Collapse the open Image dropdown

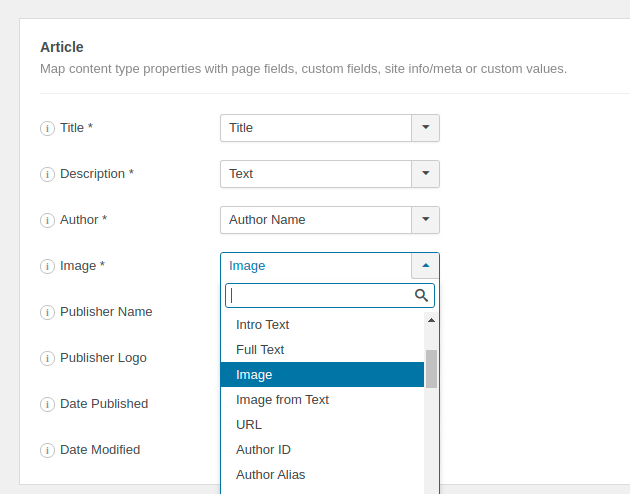[x=425, y=266]
